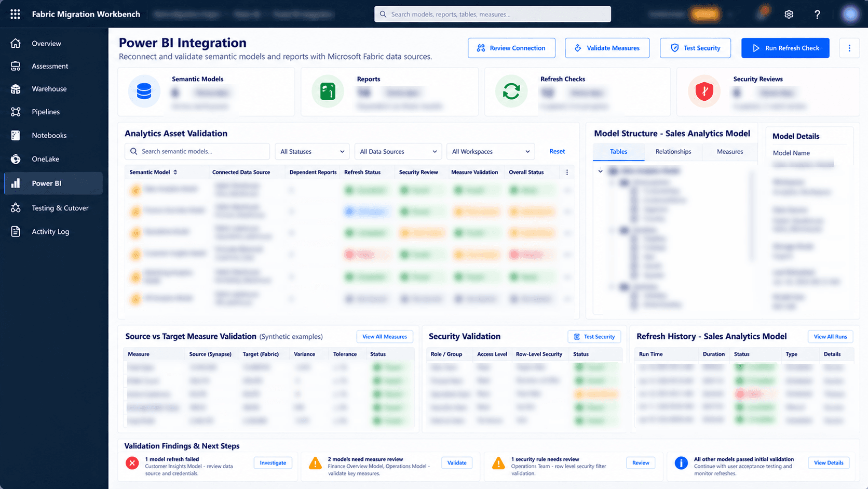Click Validate for measure review finding
868x489 pixels.
point(457,463)
